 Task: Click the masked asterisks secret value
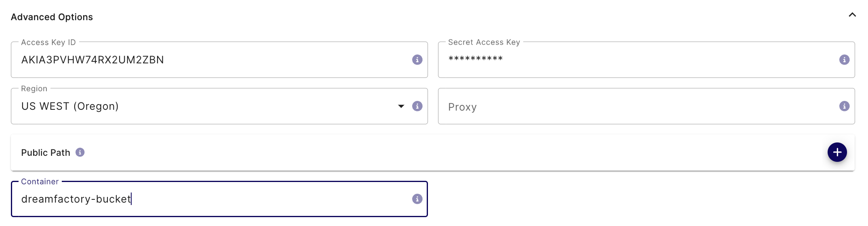click(x=475, y=59)
